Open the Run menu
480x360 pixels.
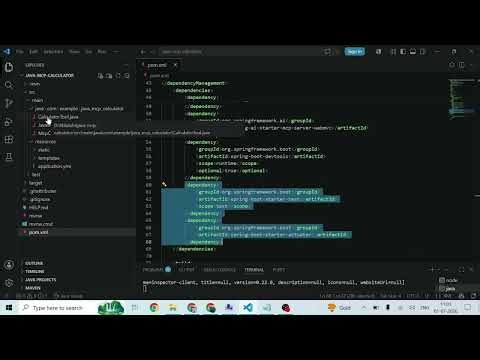coord(102,52)
